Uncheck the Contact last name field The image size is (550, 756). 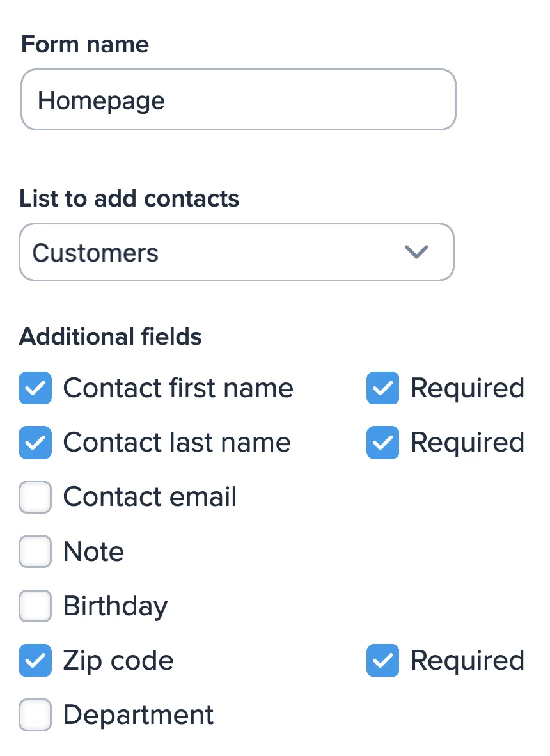coord(35,443)
